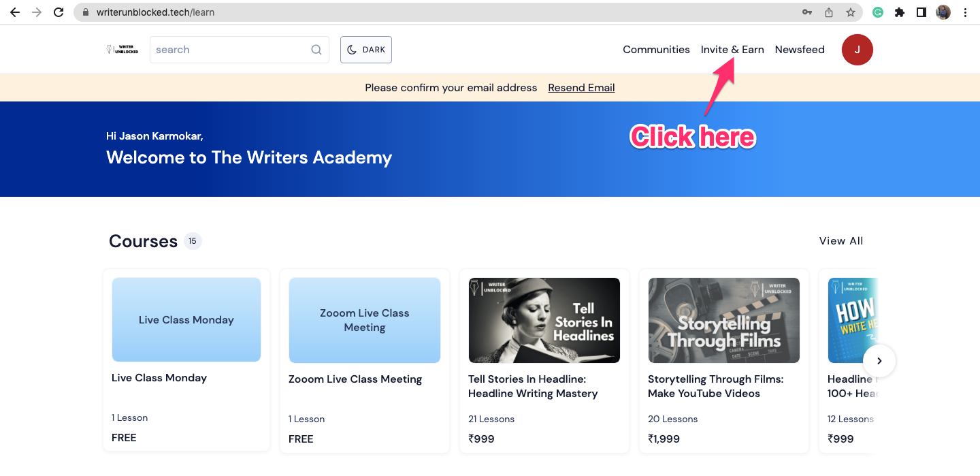Viewport: 980px width, 476px height.
Task: Click FREE under Live Class Monday
Action: click(x=124, y=438)
